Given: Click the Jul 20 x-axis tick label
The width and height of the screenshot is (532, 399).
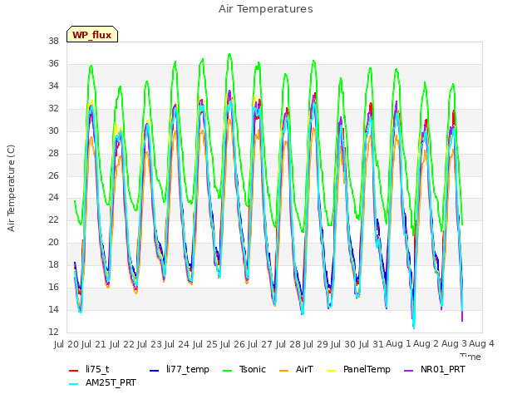Looking at the screenshot, I should 66,344.
